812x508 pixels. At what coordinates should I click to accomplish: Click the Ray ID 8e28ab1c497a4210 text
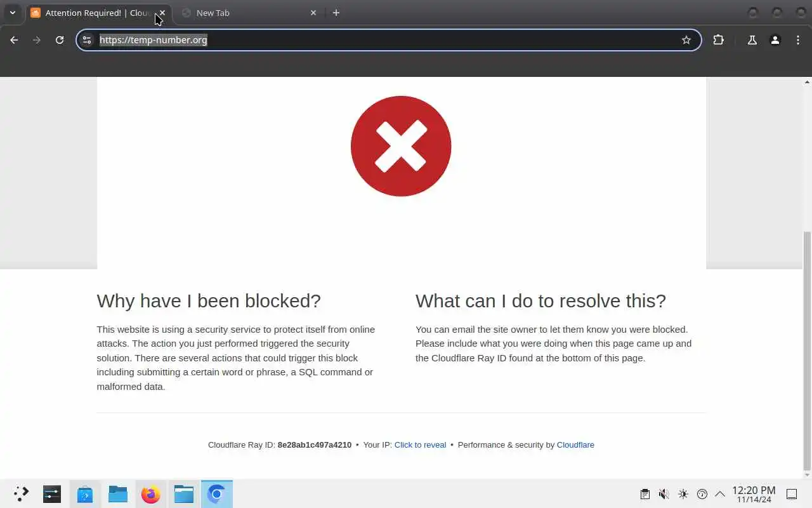point(315,445)
